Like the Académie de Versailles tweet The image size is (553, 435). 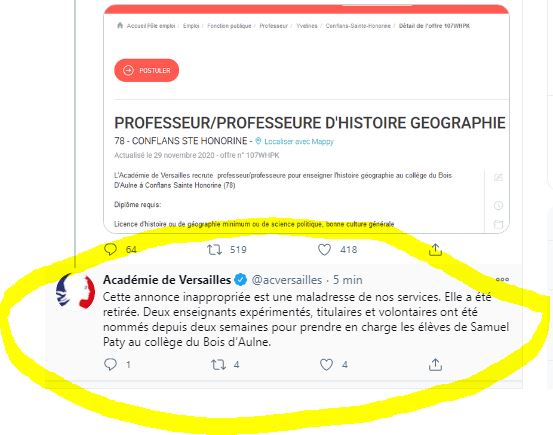[326, 364]
